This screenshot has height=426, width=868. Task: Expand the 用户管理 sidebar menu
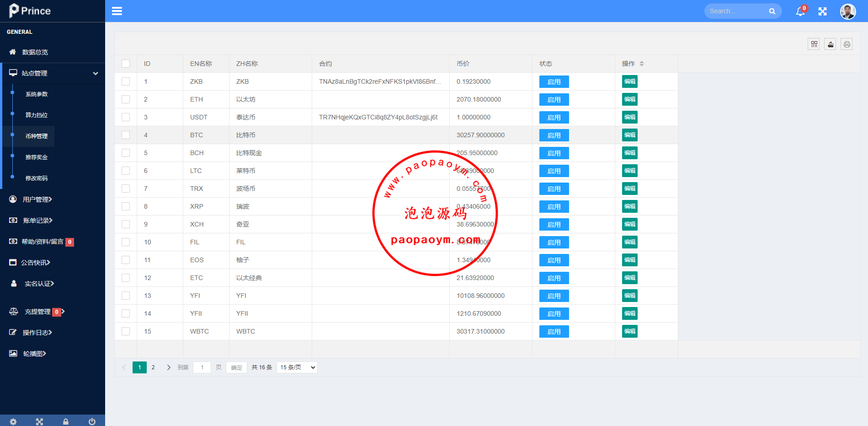click(x=37, y=200)
